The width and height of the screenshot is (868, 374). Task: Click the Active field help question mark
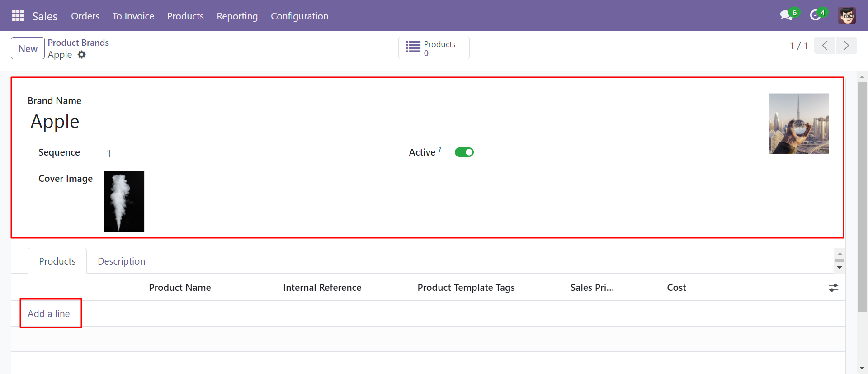[440, 149]
